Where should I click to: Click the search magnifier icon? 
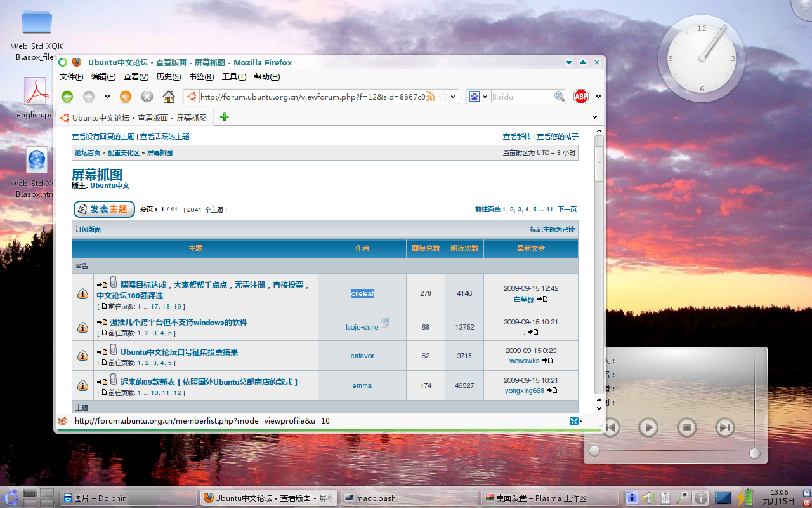(x=560, y=97)
